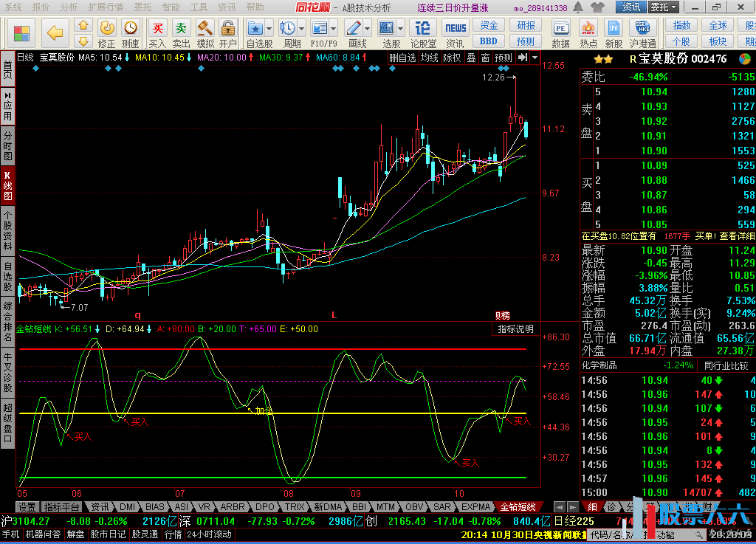Open the 委托 dropdown in title bar
The image size is (756, 544).
click(x=663, y=7)
